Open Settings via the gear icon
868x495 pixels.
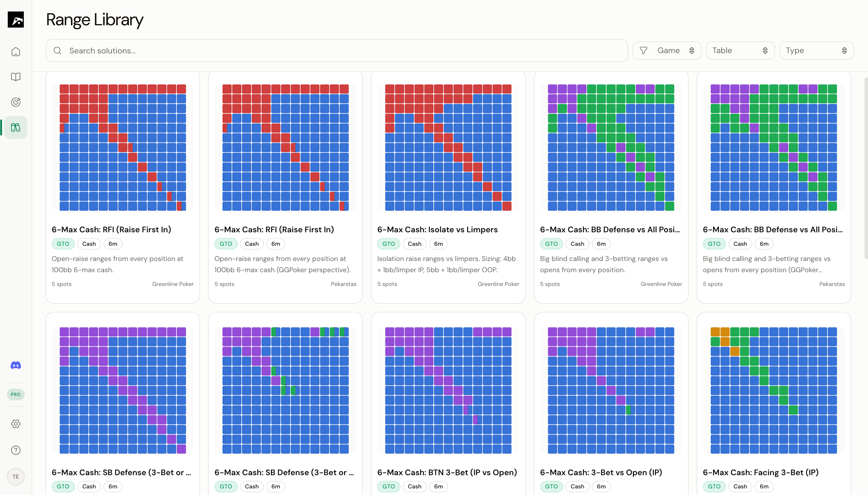point(15,424)
